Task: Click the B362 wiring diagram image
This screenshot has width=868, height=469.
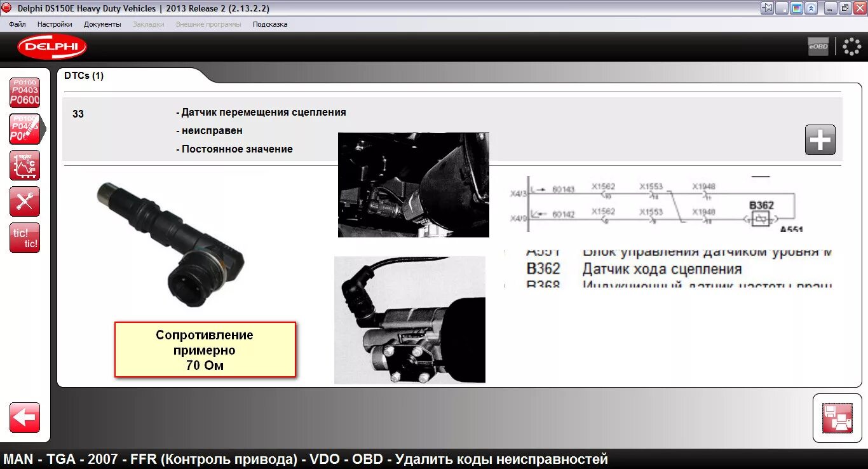Action: pos(658,203)
